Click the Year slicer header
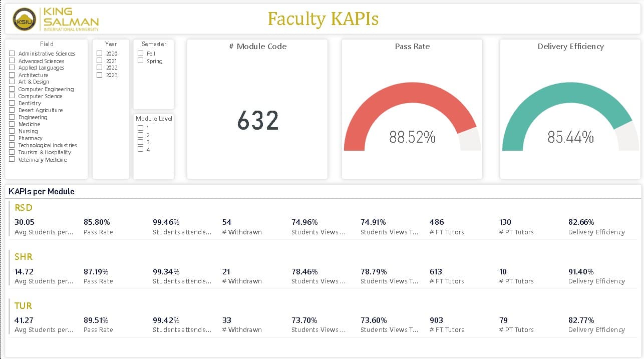 tap(111, 44)
